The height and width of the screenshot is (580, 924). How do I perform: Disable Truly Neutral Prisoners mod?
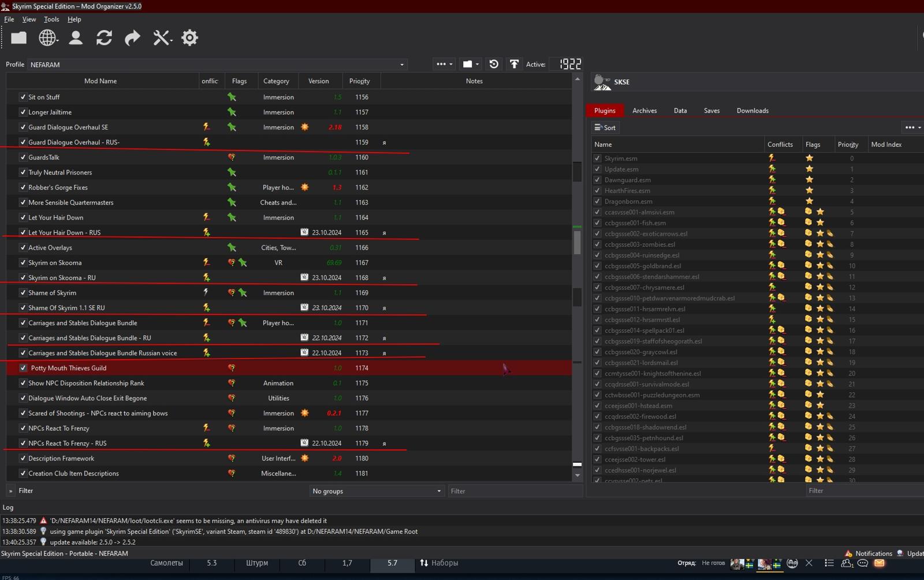(x=23, y=172)
